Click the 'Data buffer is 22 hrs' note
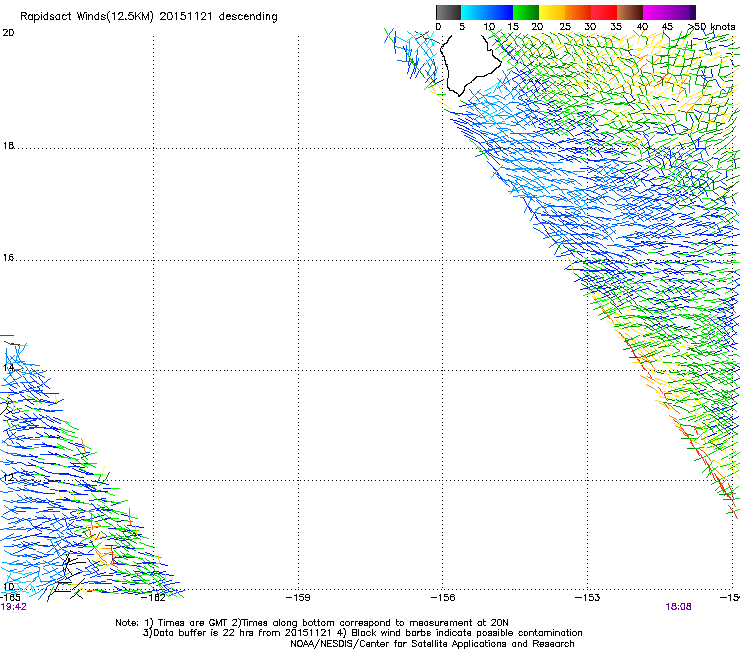 click(362, 633)
